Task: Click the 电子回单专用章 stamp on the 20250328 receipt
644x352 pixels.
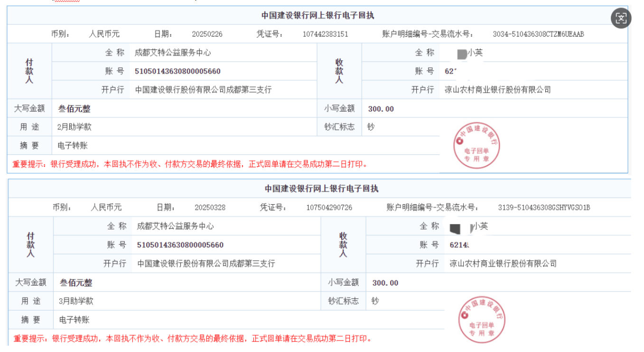Action: click(x=482, y=320)
